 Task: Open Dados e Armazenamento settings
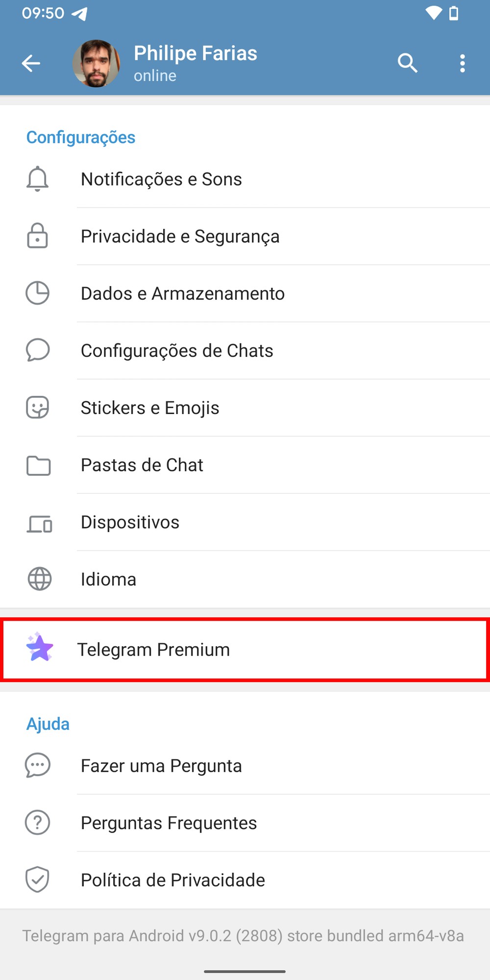click(182, 294)
